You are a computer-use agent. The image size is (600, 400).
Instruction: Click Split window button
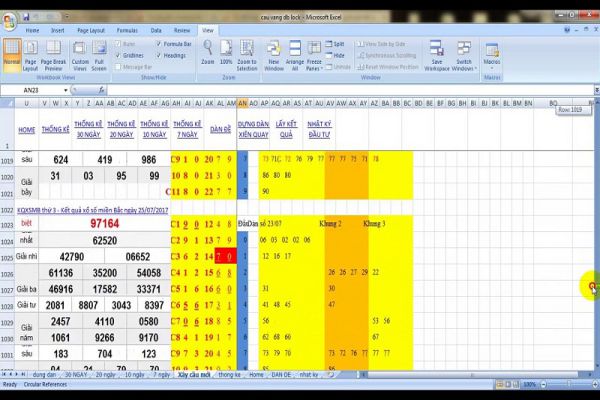coord(335,44)
